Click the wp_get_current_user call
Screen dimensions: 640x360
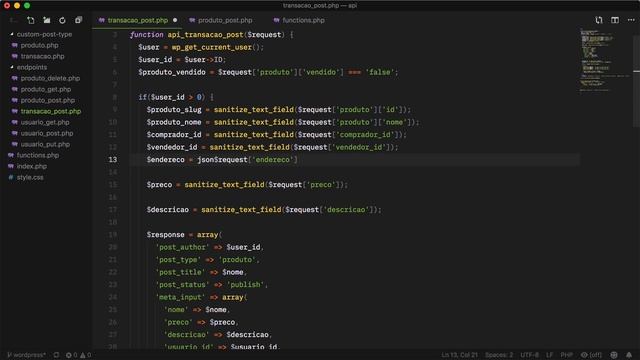point(211,47)
